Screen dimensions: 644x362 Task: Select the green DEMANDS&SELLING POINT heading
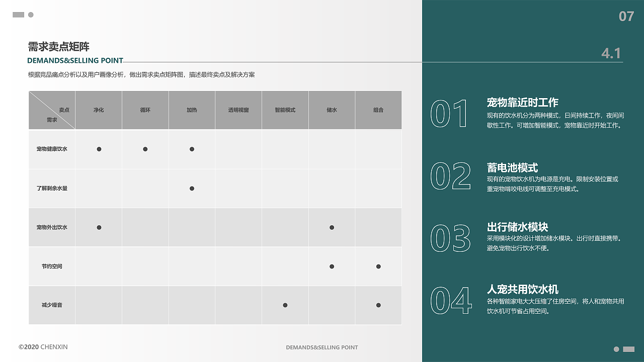[x=75, y=60]
